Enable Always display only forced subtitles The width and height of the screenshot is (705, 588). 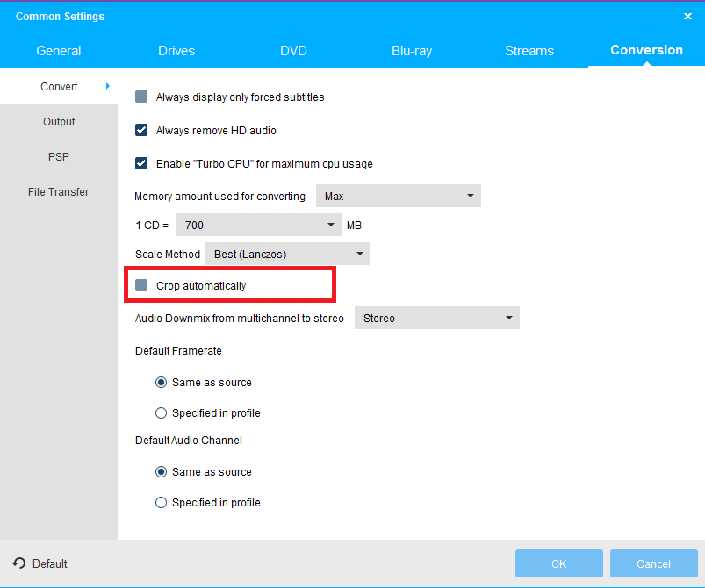pyautogui.click(x=141, y=97)
